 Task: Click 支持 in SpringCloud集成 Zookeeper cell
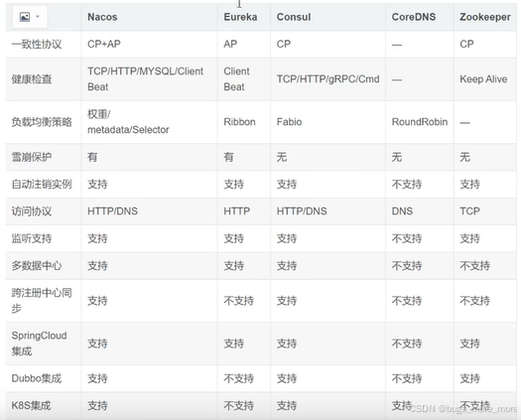[469, 344]
